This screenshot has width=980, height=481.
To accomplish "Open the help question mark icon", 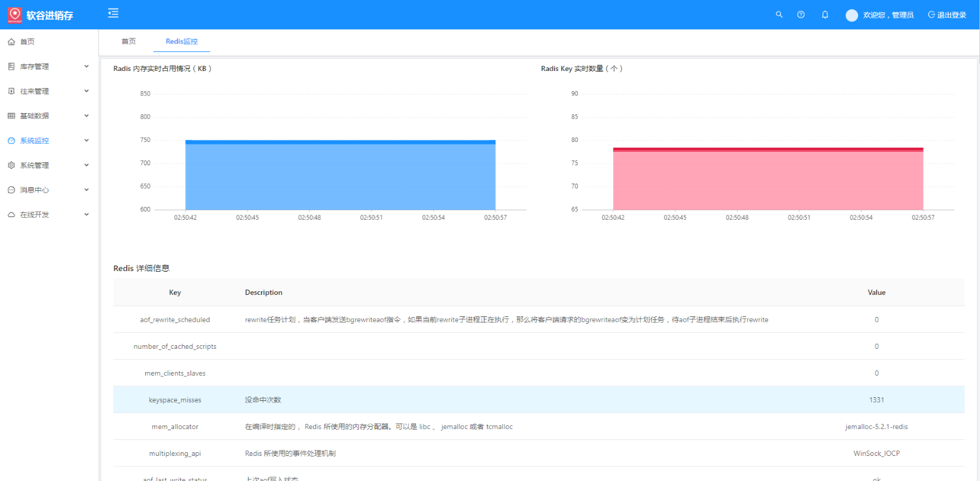I will click(801, 15).
